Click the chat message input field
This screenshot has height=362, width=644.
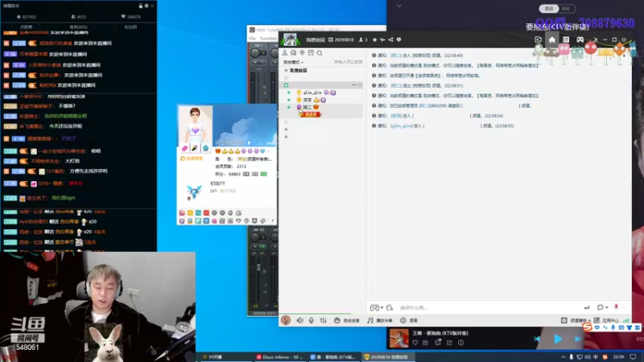click(487, 307)
